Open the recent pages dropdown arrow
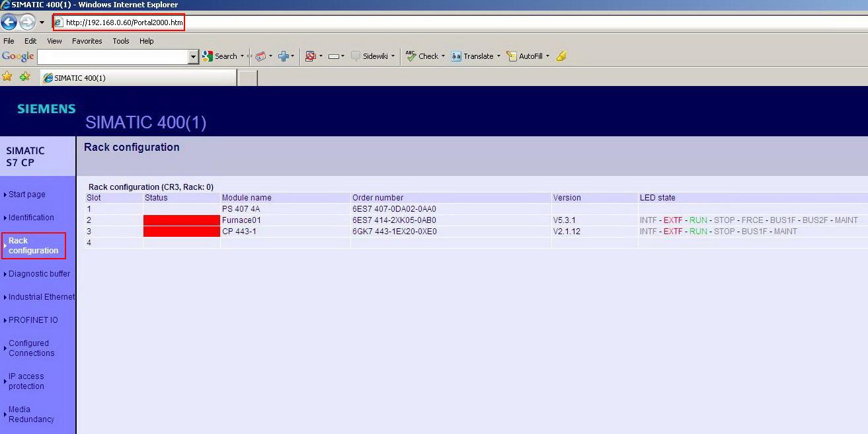 (x=42, y=22)
